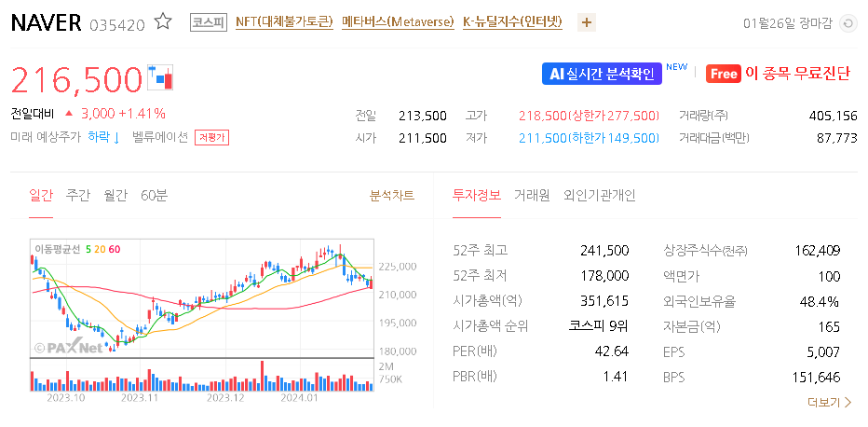The image size is (868, 427).
Task: Click the 외국인보유율 value 48.4%
Action: coord(820,302)
